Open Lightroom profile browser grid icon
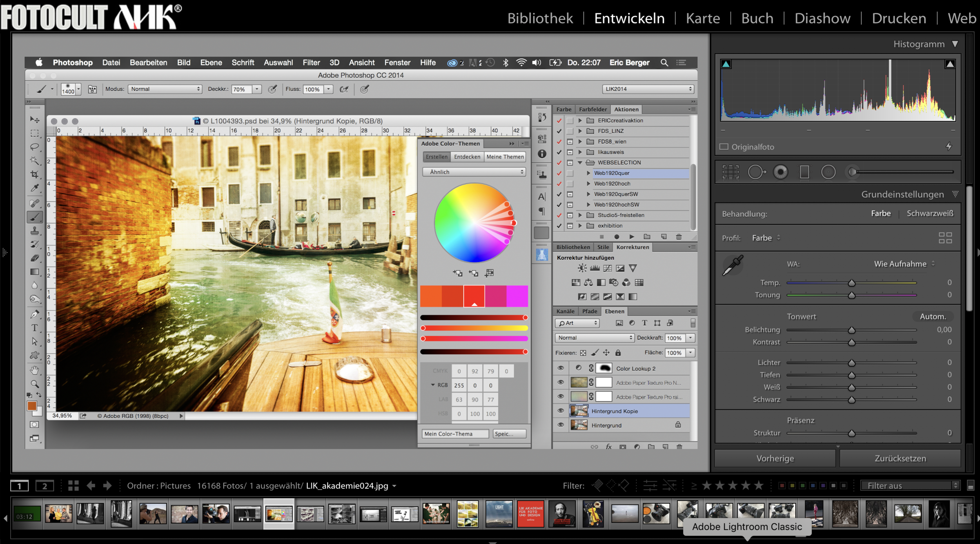The image size is (980, 544). tap(945, 238)
